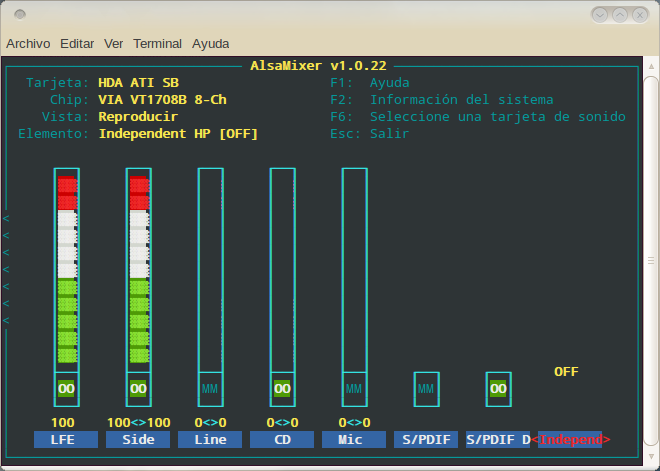Click the Independent HP [OFF] element text
The image size is (660, 471).
pyautogui.click(x=178, y=134)
